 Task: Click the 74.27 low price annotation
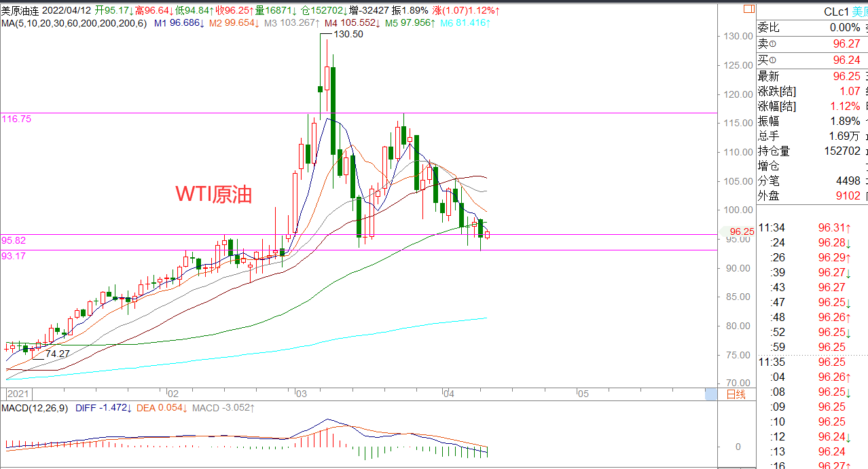point(57,354)
